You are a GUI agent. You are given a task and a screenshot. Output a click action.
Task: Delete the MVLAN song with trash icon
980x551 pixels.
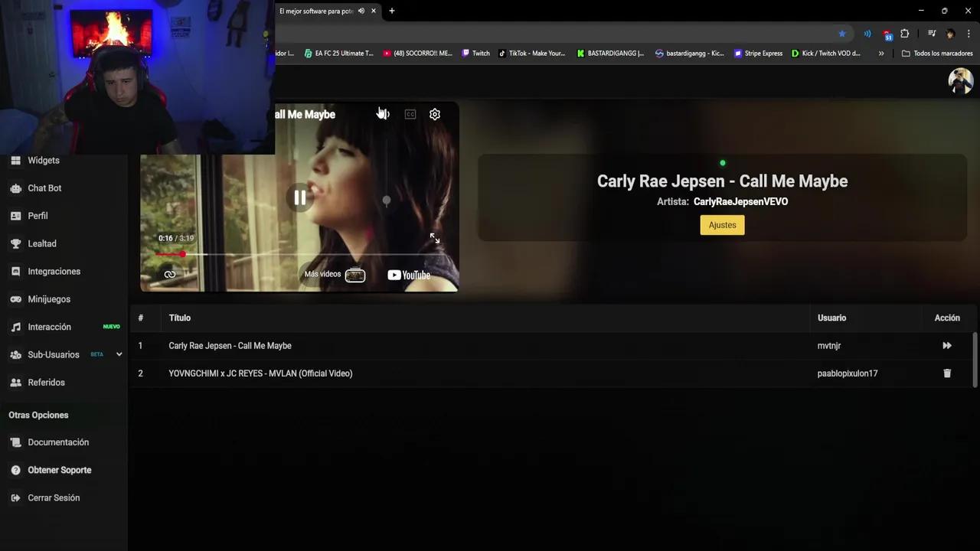point(947,373)
